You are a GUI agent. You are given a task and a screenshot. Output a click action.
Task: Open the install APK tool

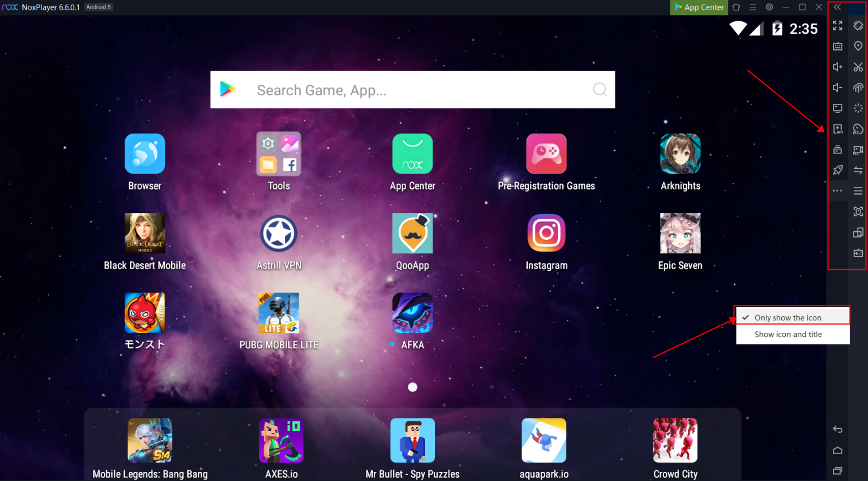pyautogui.click(x=838, y=129)
